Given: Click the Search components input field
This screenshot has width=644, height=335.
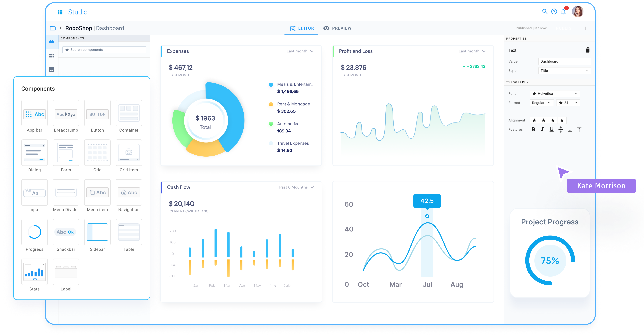Looking at the screenshot, I should (x=104, y=49).
